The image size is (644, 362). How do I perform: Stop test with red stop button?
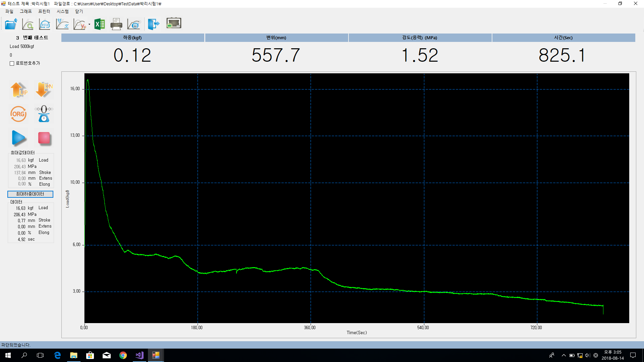pos(44,138)
